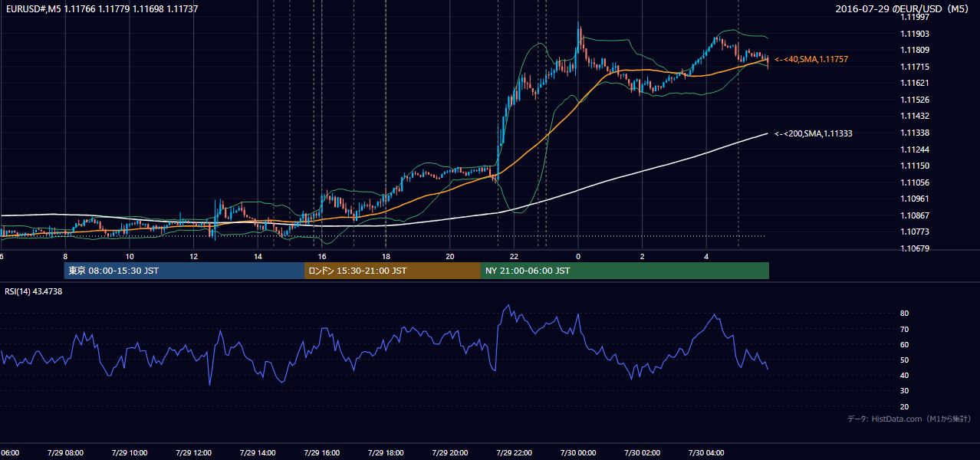Click time axis label 7/29 10:00
The width and height of the screenshot is (980, 460).
click(x=129, y=453)
